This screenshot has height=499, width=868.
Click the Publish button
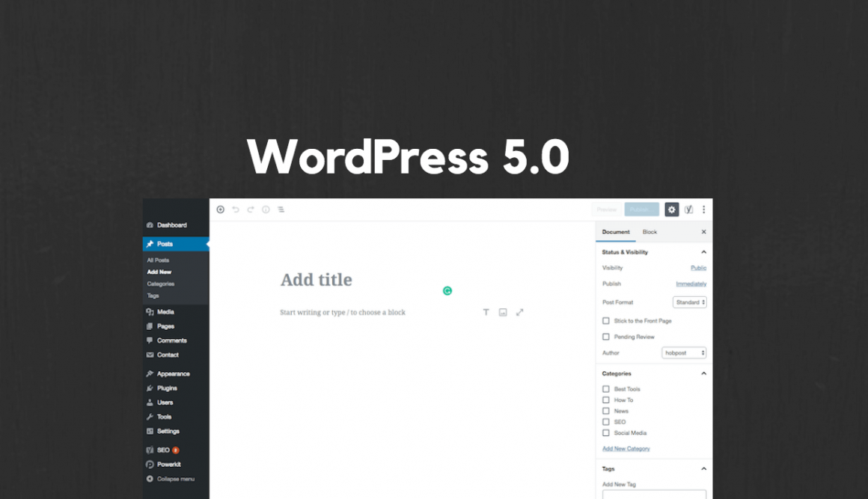coord(641,209)
